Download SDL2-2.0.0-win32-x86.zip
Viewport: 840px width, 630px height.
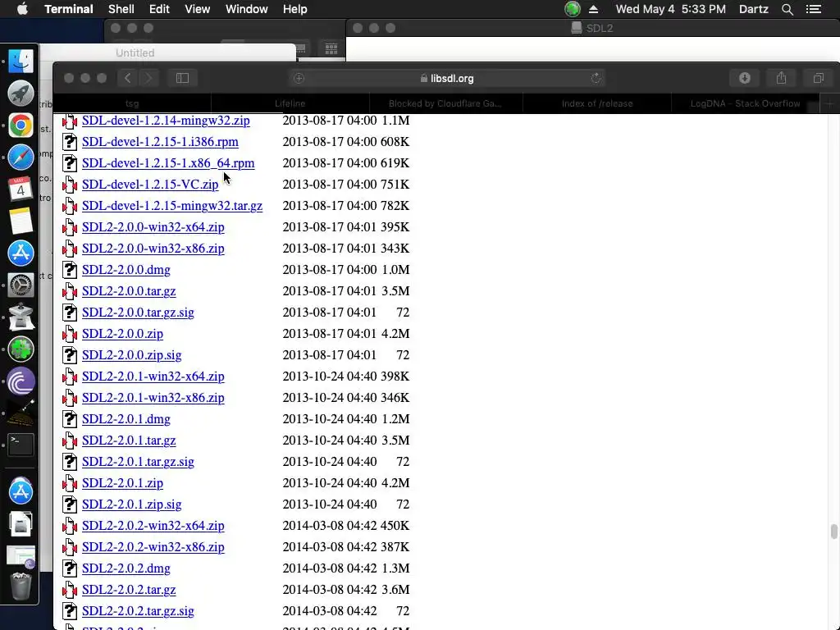click(153, 249)
